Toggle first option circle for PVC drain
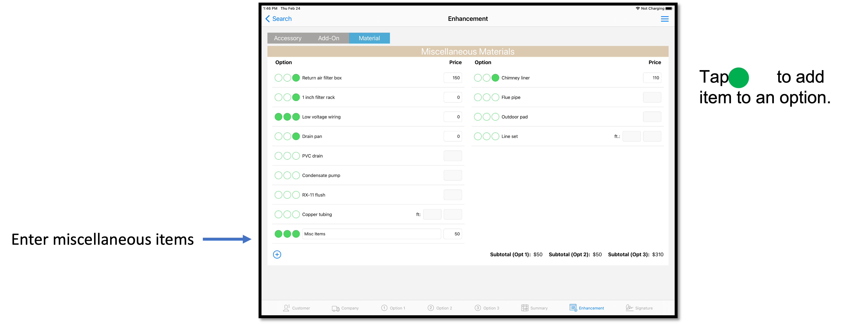The width and height of the screenshot is (868, 324). (278, 156)
